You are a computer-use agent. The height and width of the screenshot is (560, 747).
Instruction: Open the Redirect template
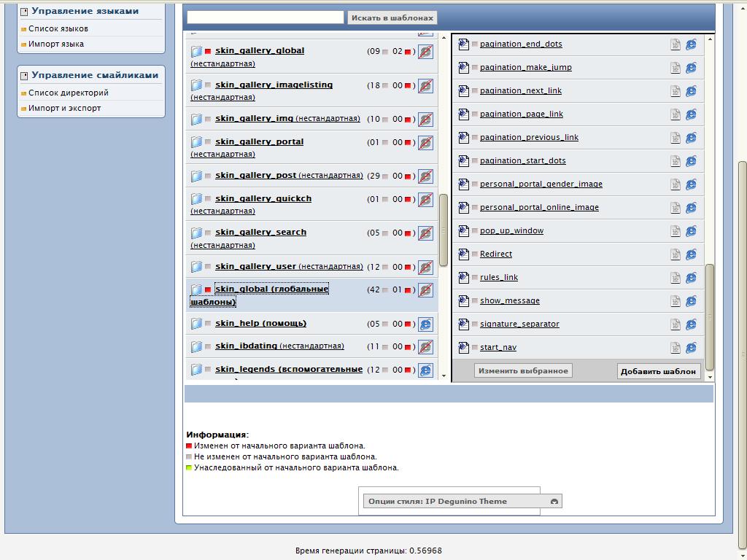point(496,254)
